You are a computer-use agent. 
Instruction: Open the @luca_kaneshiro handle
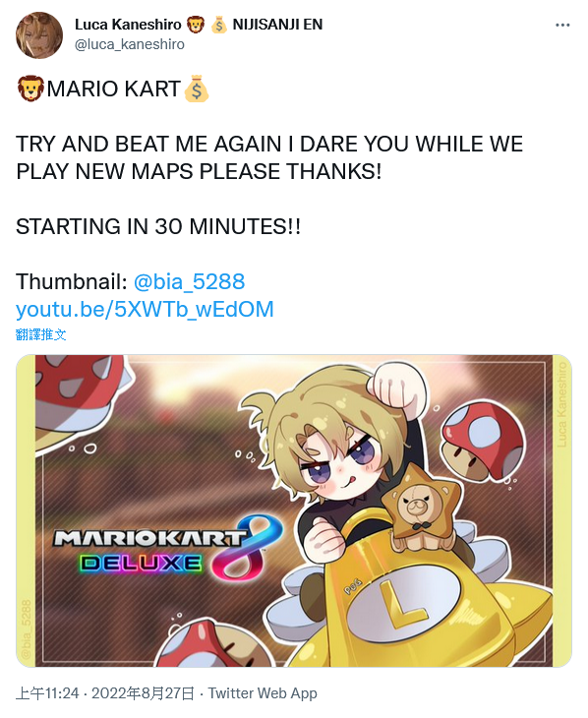130,44
